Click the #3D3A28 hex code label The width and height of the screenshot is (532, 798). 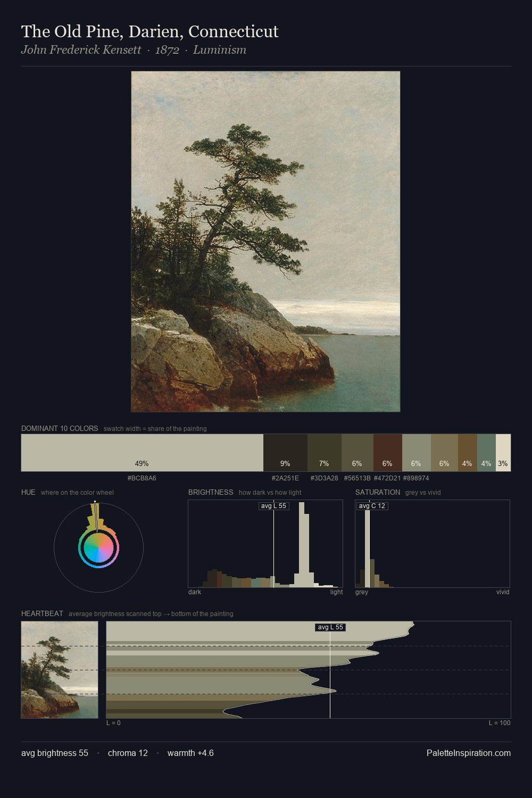click(324, 478)
